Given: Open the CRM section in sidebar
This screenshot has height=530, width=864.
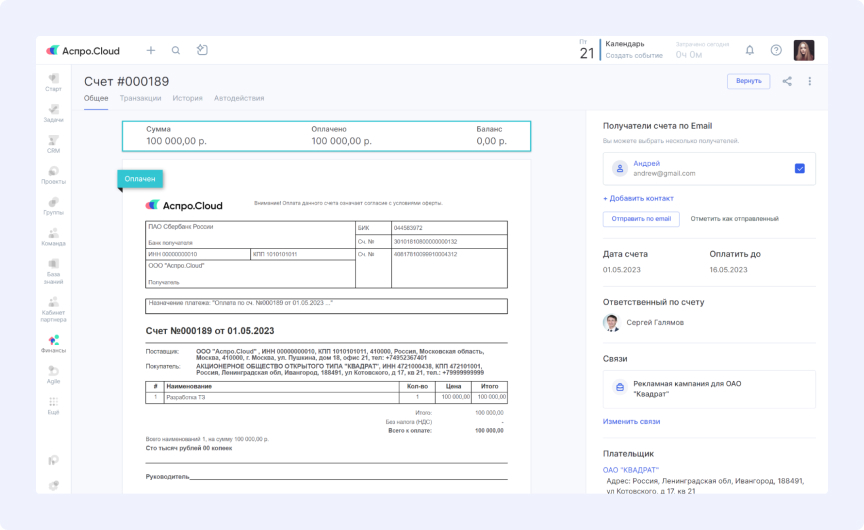Looking at the screenshot, I should pos(53,142).
